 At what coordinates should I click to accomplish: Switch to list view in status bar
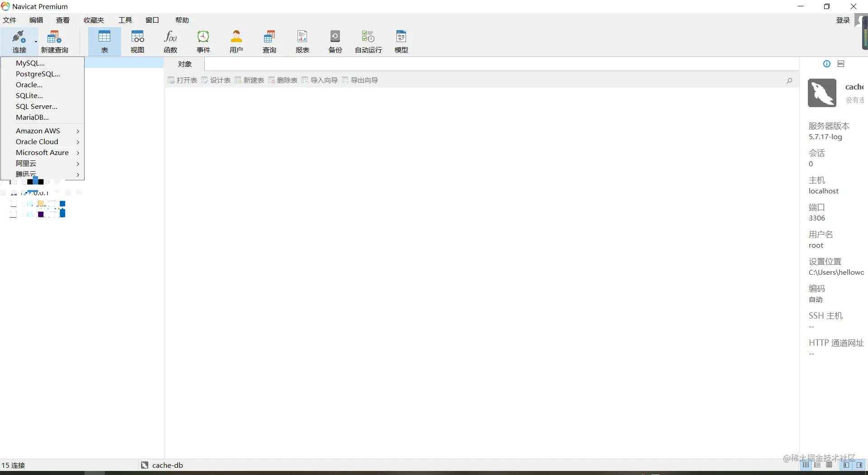[817, 465]
